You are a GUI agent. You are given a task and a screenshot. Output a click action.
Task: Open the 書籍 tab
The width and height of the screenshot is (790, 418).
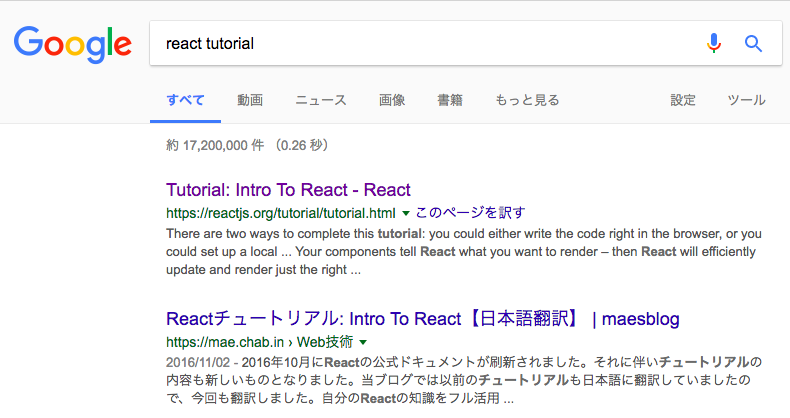click(x=450, y=100)
